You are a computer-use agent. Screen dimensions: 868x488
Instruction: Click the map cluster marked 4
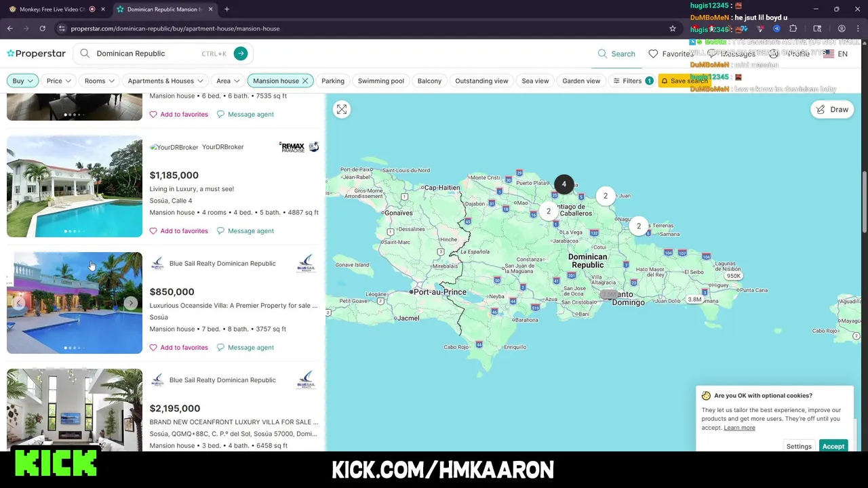(564, 184)
